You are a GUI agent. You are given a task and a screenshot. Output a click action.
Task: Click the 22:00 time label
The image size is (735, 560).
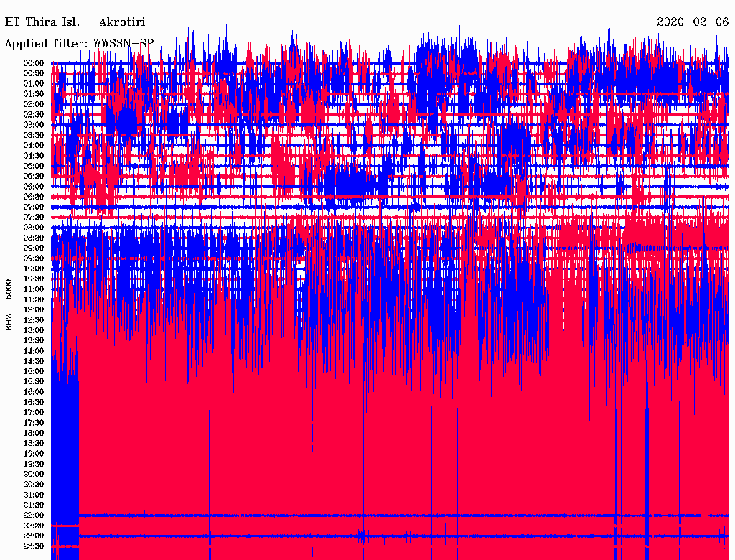[34, 515]
